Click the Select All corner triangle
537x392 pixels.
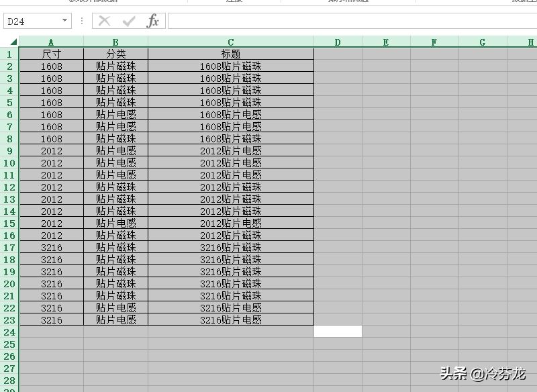pyautogui.click(x=13, y=42)
